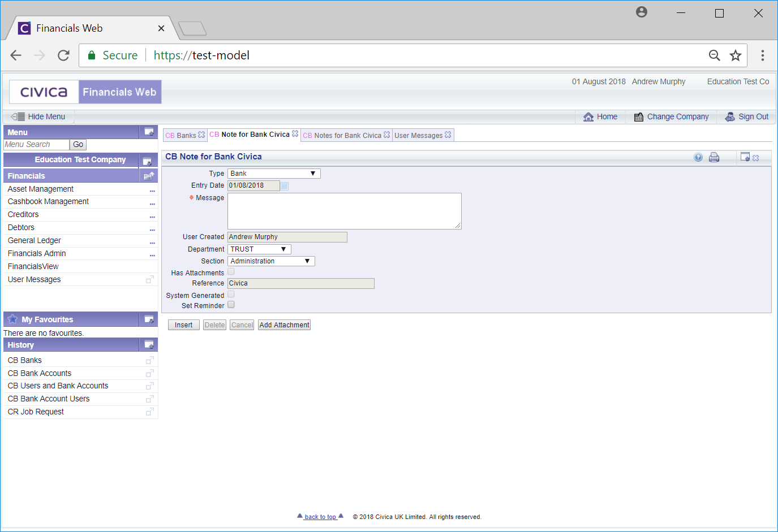Viewport: 778px width, 532px height.
Task: Close the CB Banks tab
Action: point(201,135)
